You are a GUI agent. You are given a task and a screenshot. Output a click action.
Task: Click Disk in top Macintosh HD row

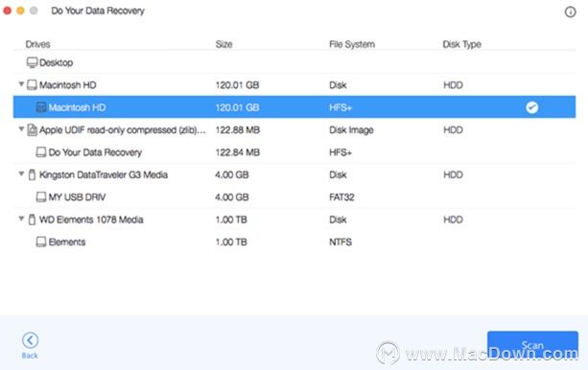(x=338, y=85)
